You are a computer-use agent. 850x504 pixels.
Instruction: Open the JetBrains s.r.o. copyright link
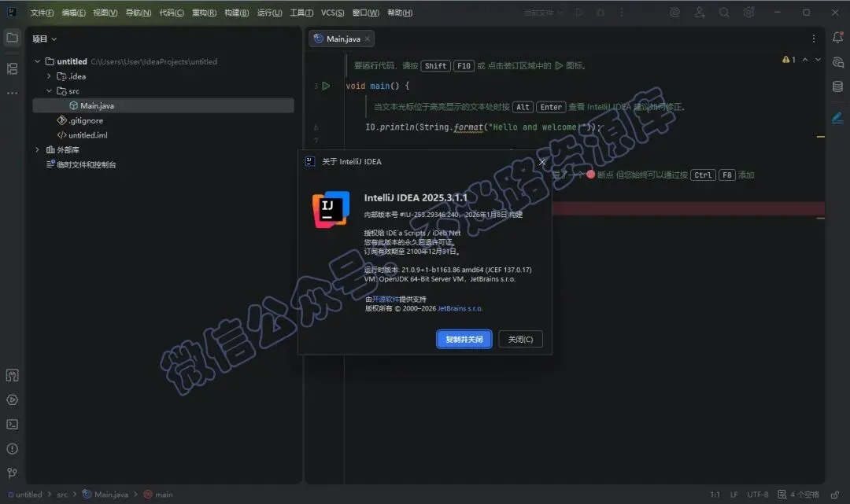click(460, 308)
